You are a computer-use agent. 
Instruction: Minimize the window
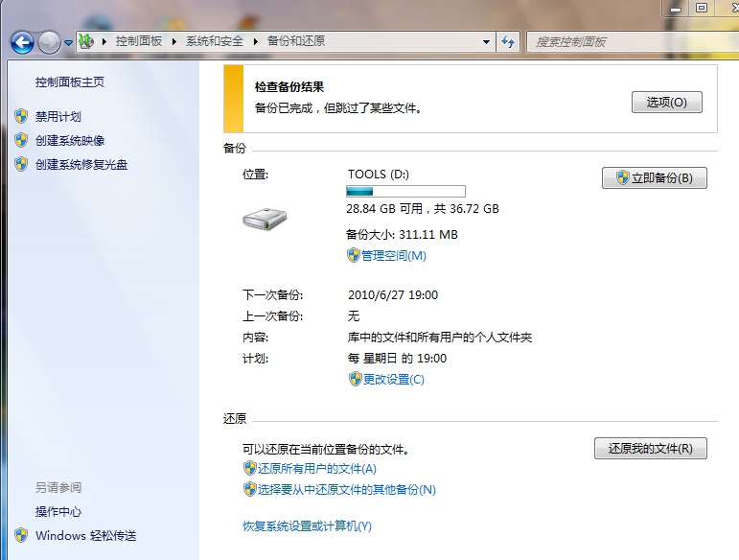tap(677, 8)
